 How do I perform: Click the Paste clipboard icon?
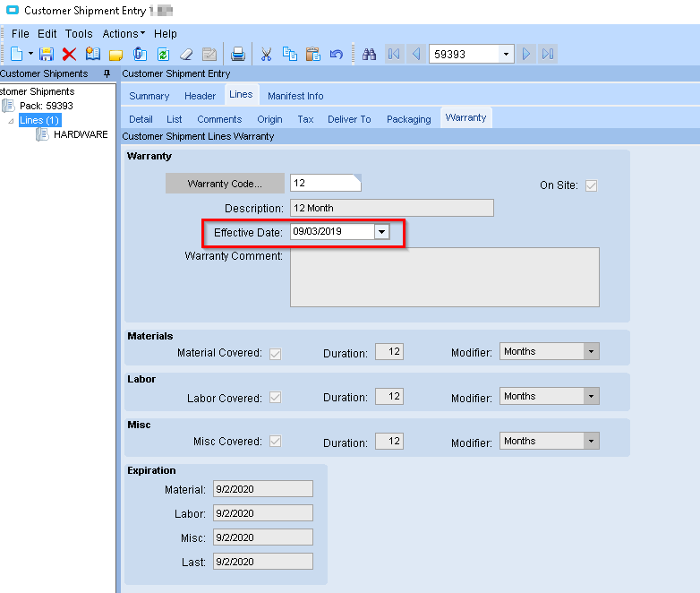(313, 54)
